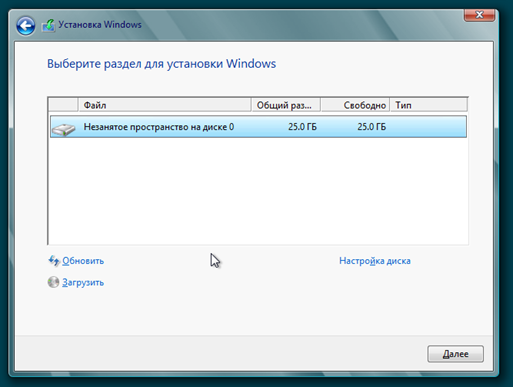This screenshot has width=513, height=387.
Task: Click the 'Тип' column header
Action: (x=429, y=105)
